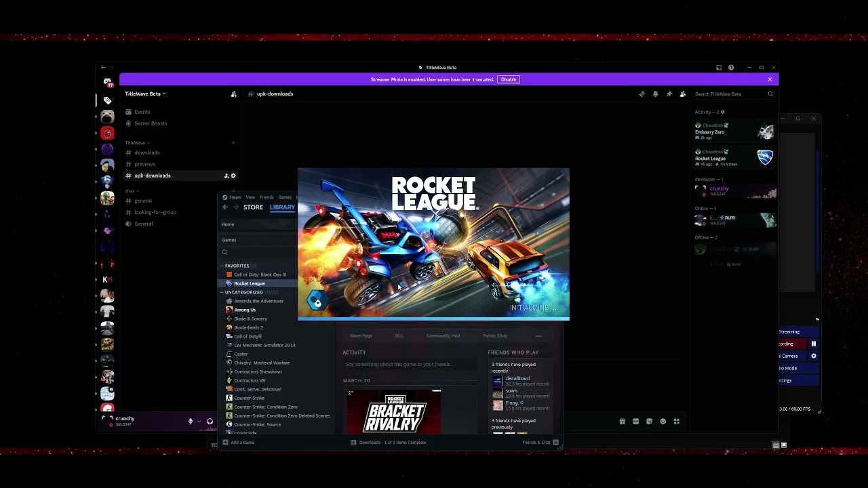
Task: Go back in Steam navigation
Action: tap(225, 207)
